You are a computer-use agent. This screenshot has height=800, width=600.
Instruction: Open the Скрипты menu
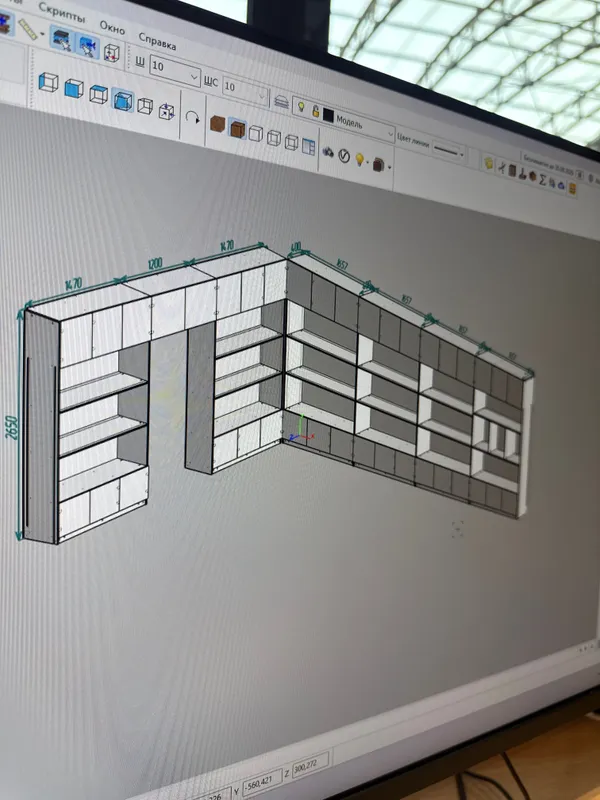pyautogui.click(x=62, y=12)
